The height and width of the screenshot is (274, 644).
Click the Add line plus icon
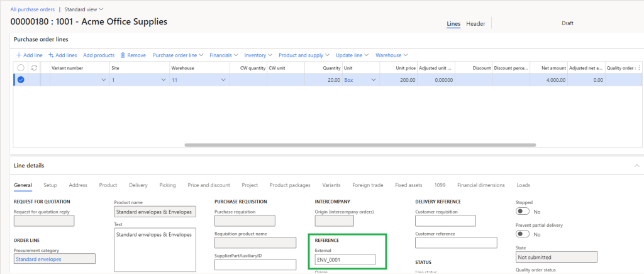19,55
